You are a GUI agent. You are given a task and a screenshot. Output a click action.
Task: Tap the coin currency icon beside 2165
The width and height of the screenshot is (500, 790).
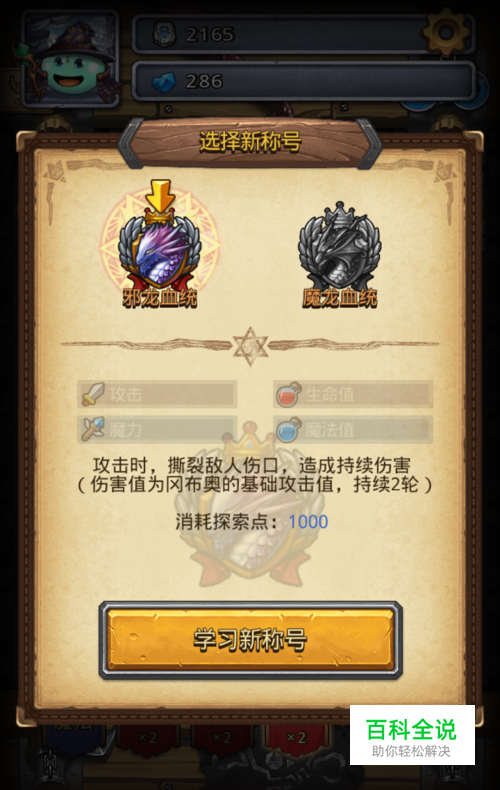pyautogui.click(x=164, y=34)
